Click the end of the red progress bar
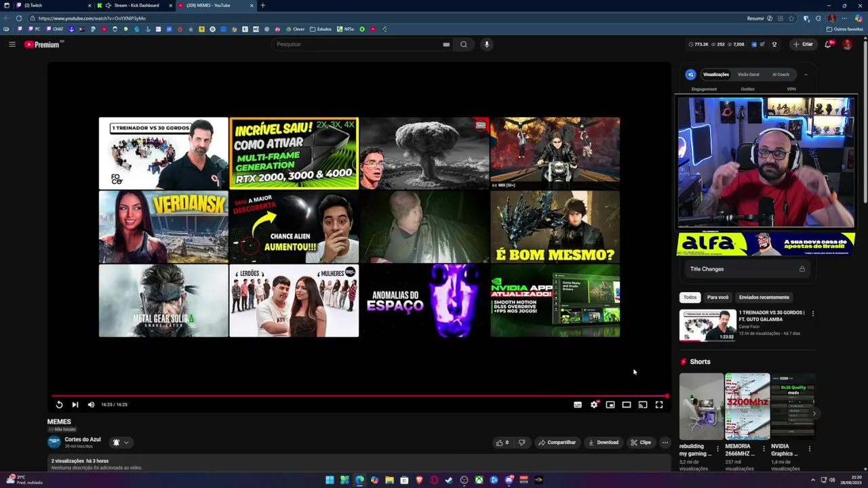 (x=667, y=396)
